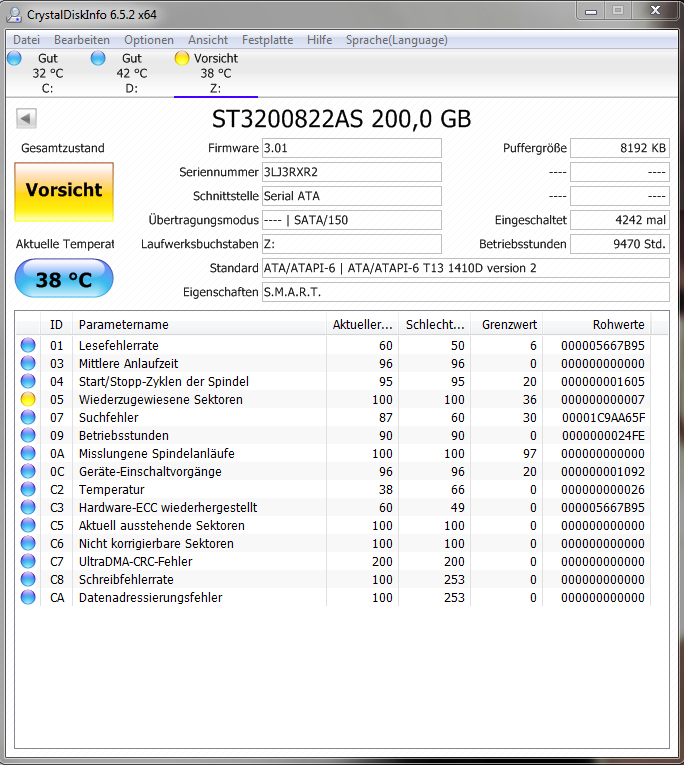This screenshot has width=684, height=765.
Task: Click the disk title ST3200822AS 200,0 GB
Action: point(342,119)
